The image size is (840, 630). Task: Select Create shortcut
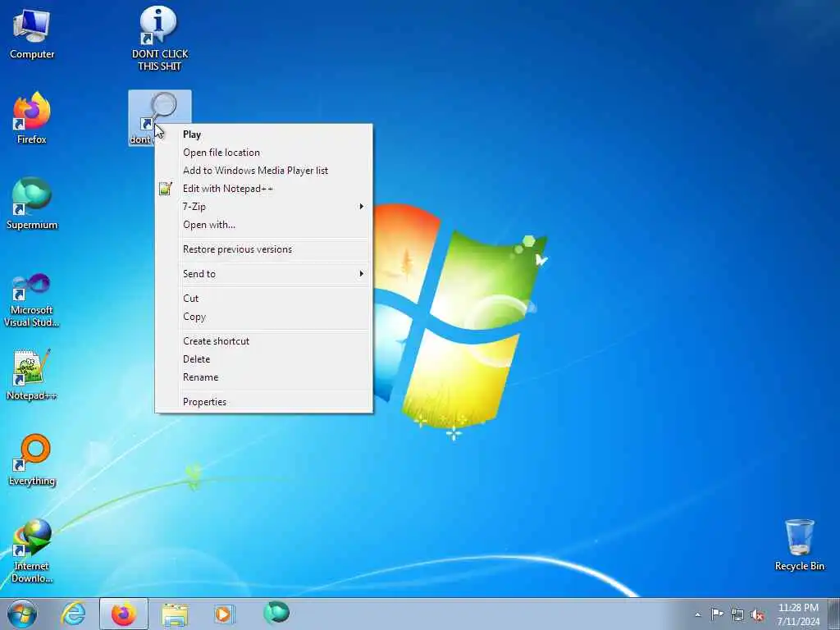click(x=263, y=341)
